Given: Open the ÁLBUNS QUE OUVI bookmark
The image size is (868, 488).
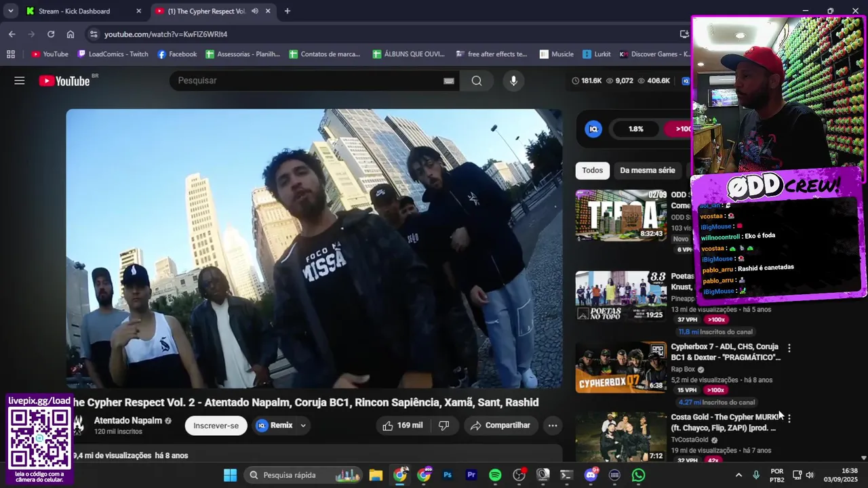Looking at the screenshot, I should [409, 54].
